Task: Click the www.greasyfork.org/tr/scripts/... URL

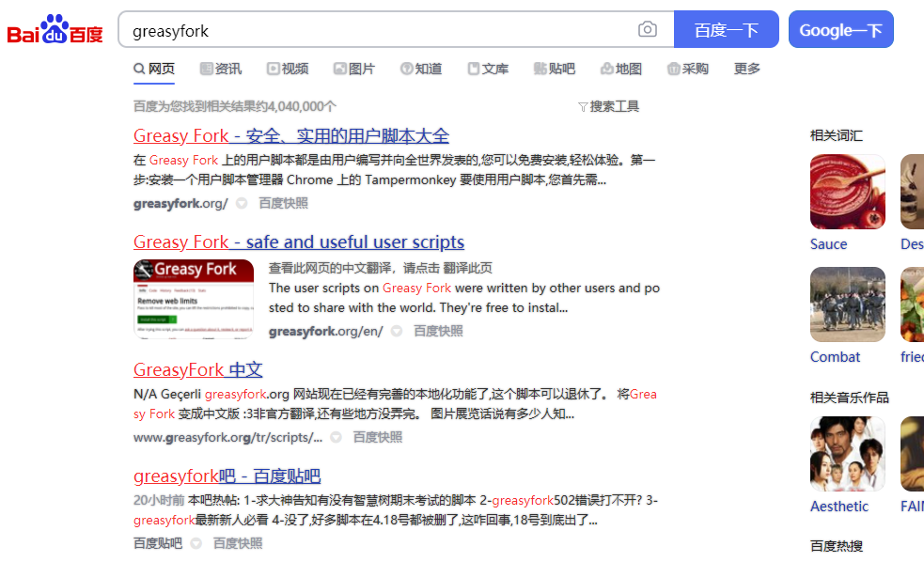Action: [228, 437]
